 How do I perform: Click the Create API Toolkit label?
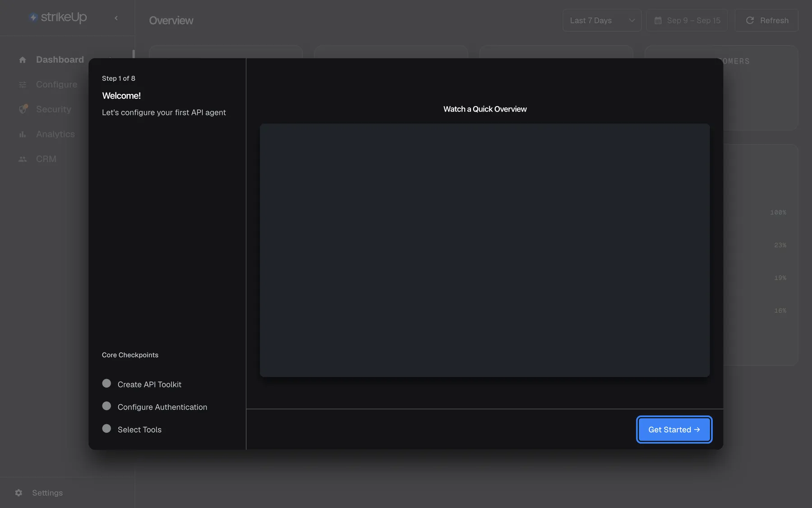click(x=149, y=384)
